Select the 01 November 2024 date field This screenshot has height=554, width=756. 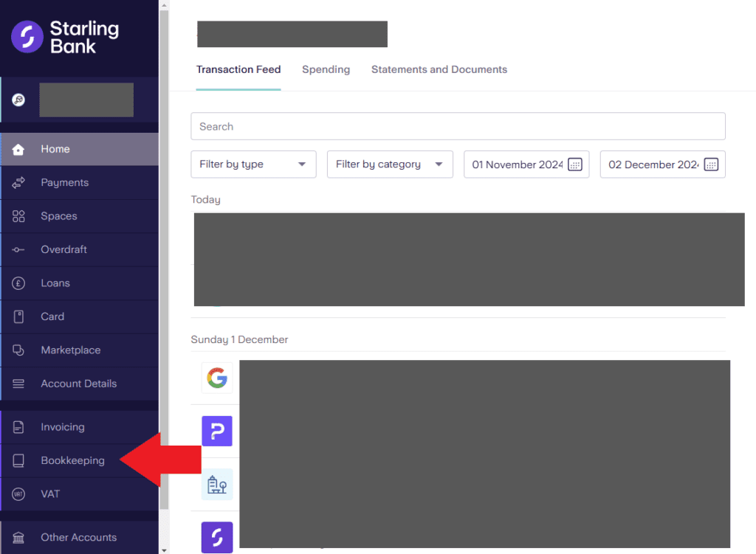click(526, 165)
